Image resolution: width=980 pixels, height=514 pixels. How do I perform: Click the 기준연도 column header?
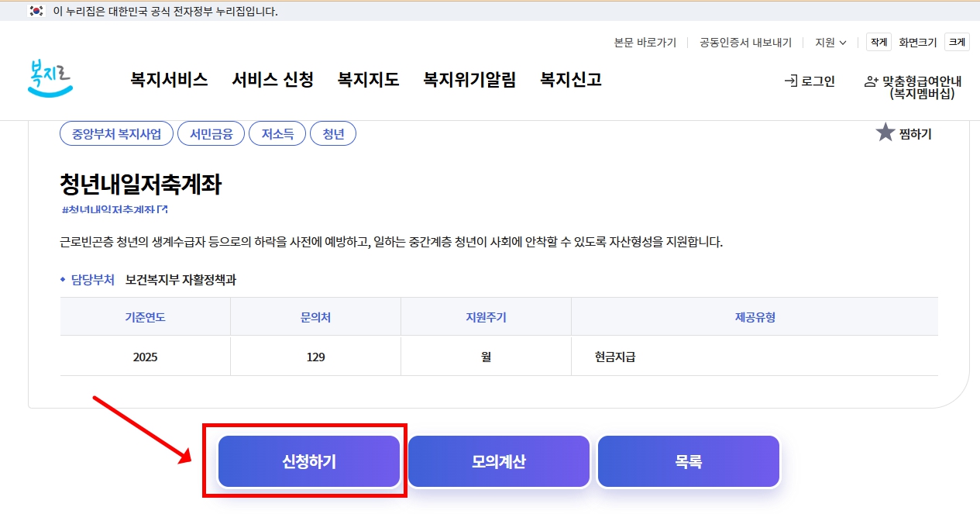145,317
